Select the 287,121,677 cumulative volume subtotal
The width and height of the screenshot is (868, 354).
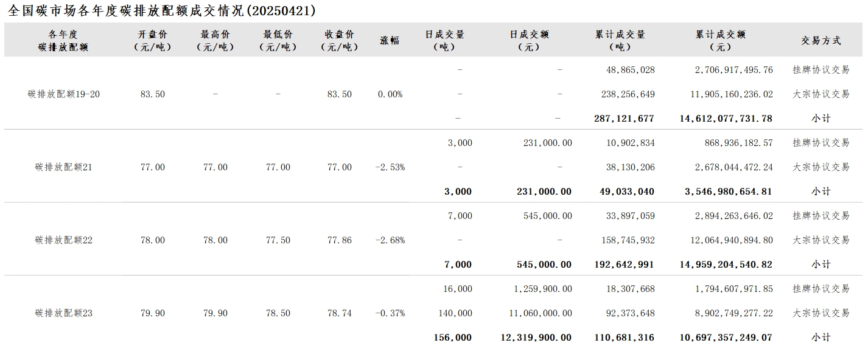coord(624,119)
